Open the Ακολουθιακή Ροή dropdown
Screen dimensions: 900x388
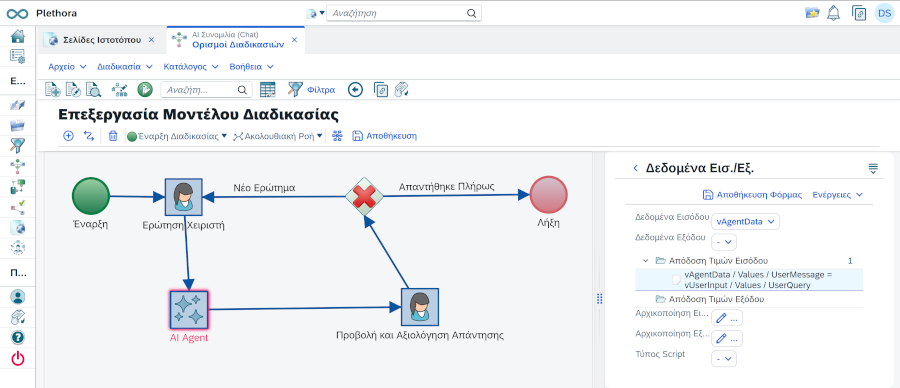[277, 136]
